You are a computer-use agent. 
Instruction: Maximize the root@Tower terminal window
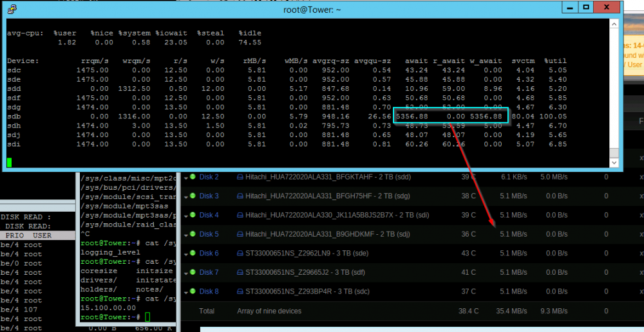click(585, 7)
